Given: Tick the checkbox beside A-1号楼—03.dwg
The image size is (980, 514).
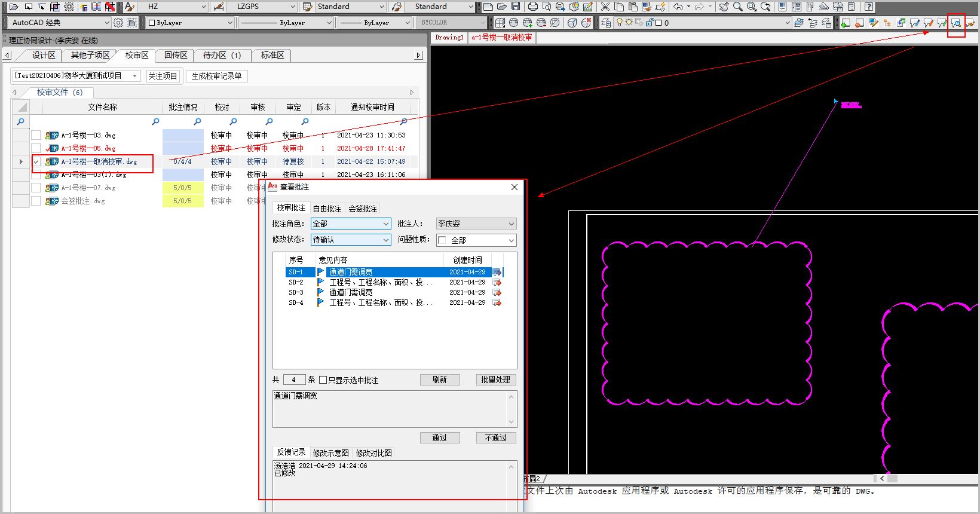Looking at the screenshot, I should tap(36, 135).
